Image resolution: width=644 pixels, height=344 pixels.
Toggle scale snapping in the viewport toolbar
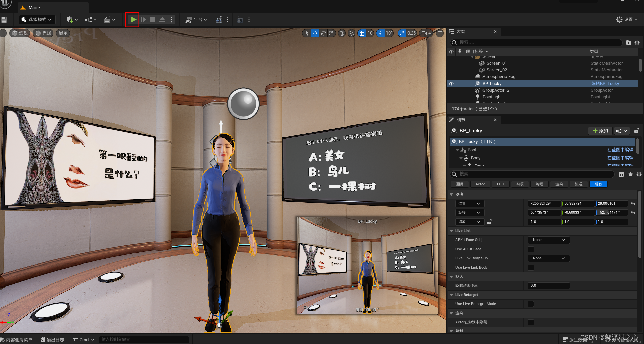click(402, 33)
